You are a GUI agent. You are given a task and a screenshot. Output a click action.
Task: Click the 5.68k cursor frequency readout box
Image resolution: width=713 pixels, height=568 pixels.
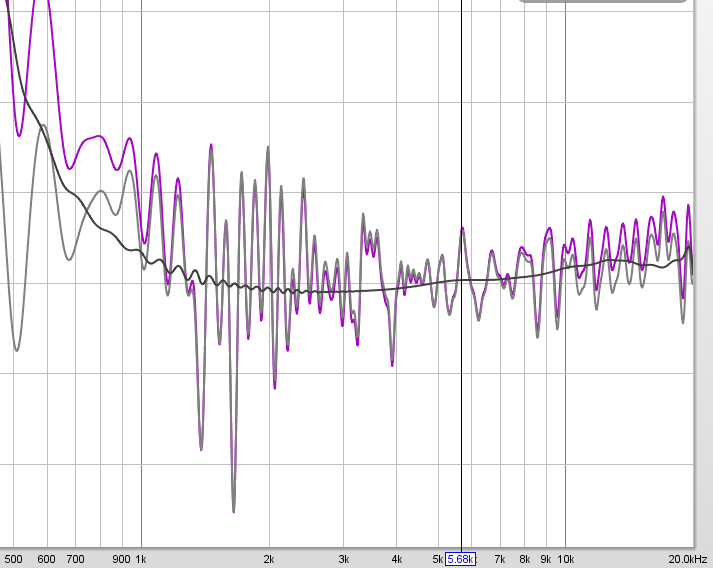click(x=461, y=559)
